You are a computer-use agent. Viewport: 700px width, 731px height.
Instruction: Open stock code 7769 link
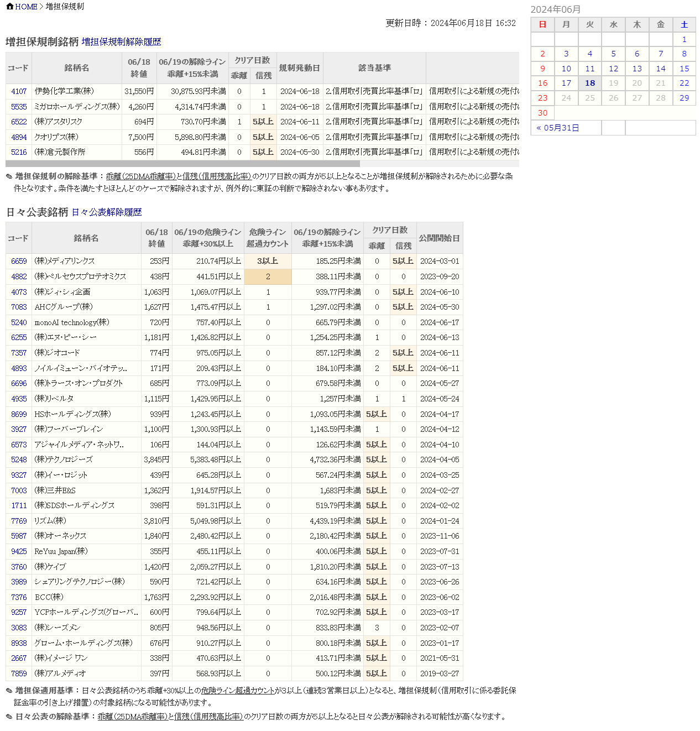[x=19, y=521]
